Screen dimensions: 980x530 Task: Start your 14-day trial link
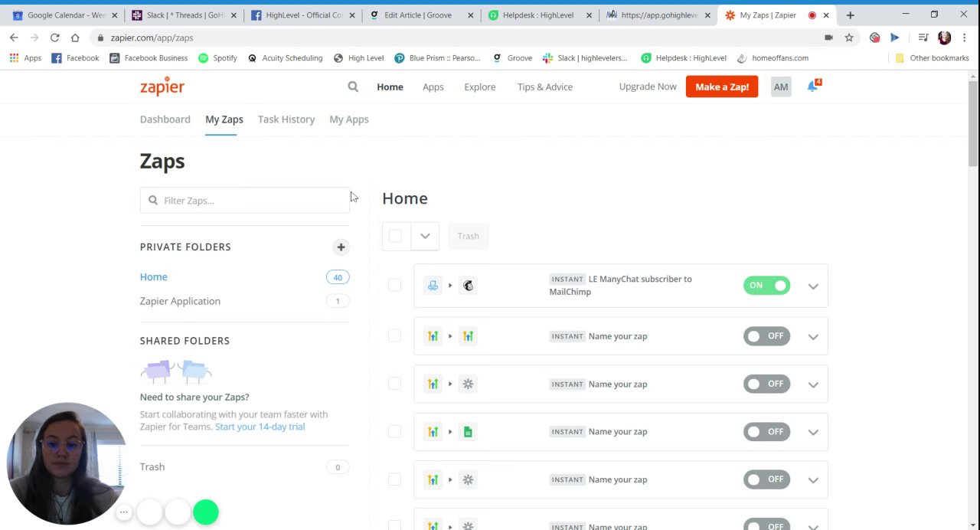(260, 427)
